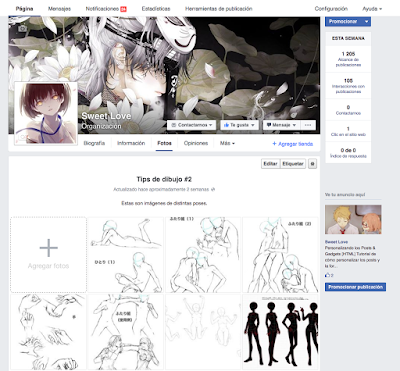The width and height of the screenshot is (400, 371).
Task: Open the ふたり組 (1) sketch thumbnail
Action: click(x=203, y=255)
